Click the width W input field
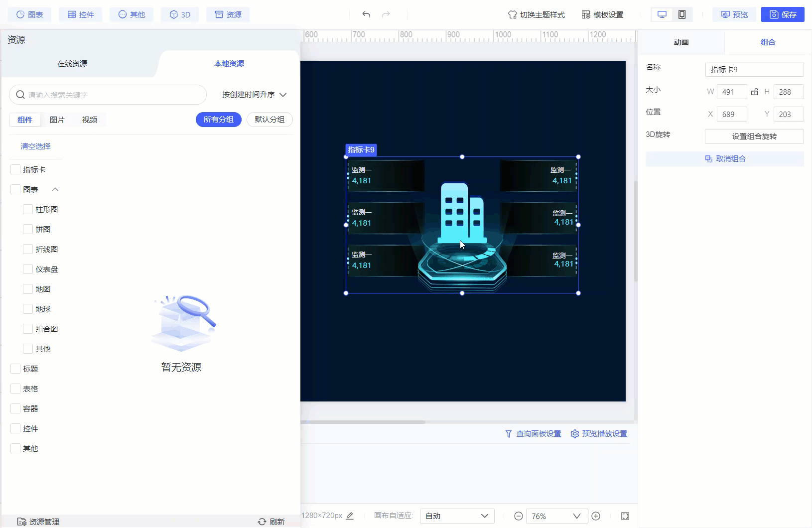The height and width of the screenshot is (528, 812). (732, 92)
